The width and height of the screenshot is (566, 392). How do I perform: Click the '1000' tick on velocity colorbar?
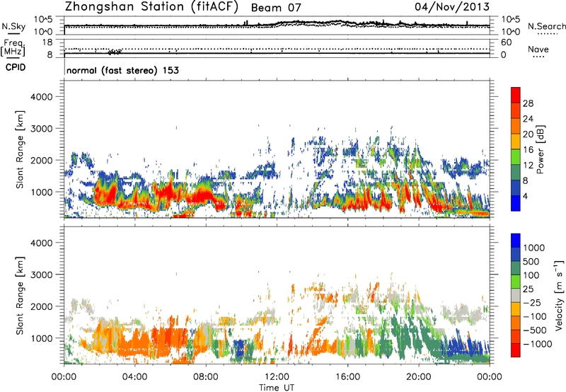(534, 248)
